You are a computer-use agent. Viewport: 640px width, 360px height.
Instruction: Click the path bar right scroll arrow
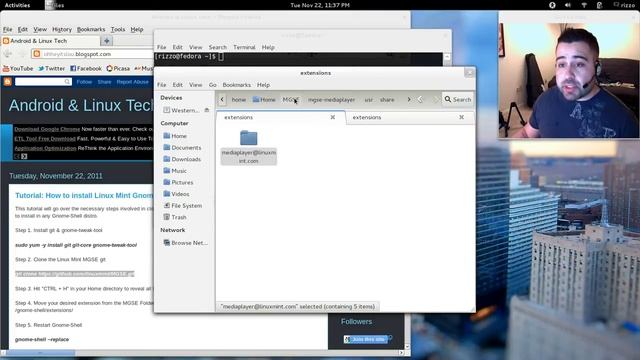tap(409, 100)
